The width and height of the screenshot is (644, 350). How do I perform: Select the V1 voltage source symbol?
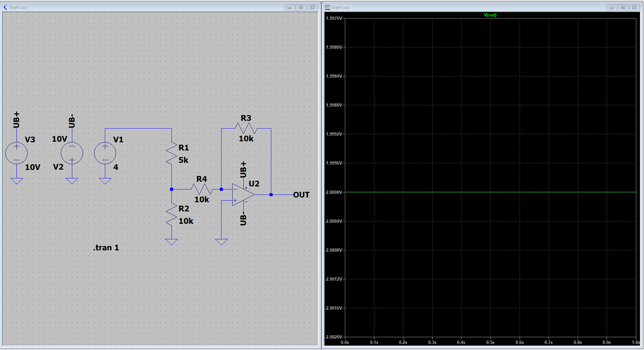[x=105, y=153]
